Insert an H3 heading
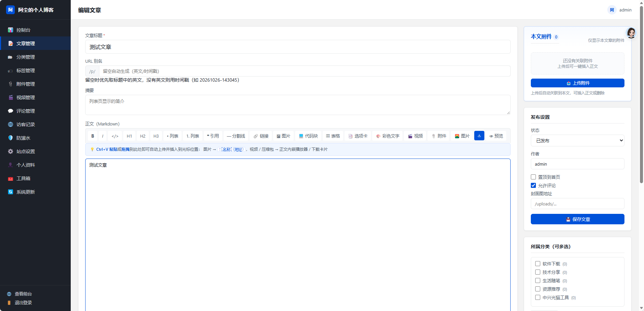The height and width of the screenshot is (311, 644). pos(156,136)
